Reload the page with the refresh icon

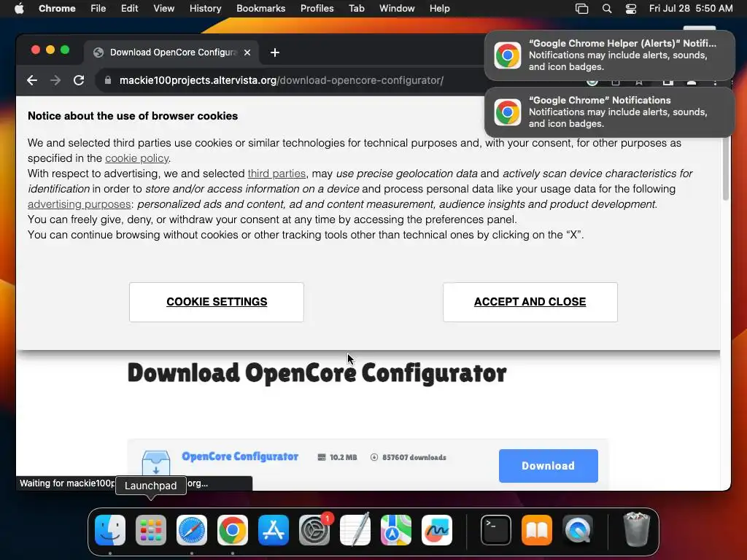pos(79,80)
